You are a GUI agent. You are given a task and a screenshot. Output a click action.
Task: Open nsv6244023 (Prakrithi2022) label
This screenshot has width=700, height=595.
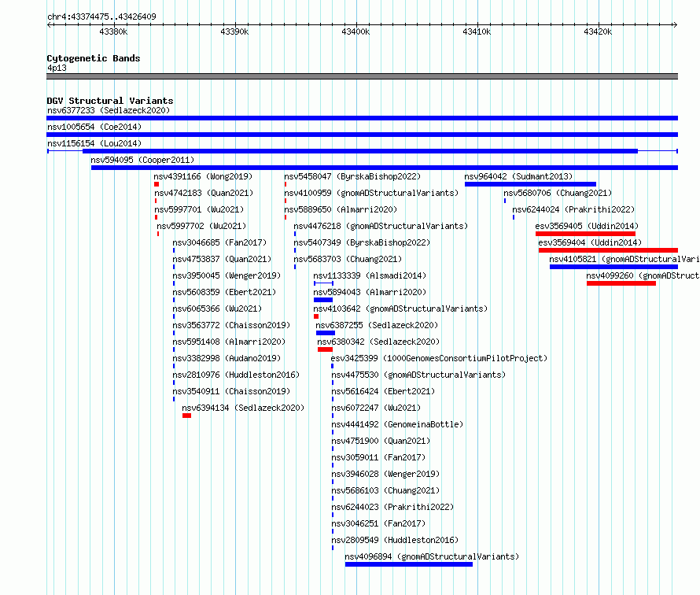(392, 507)
